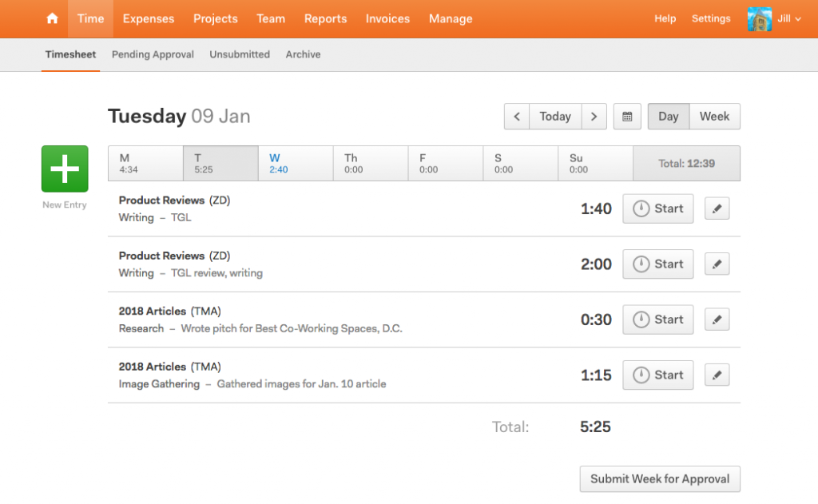The image size is (818, 504).
Task: Open the calendar date picker
Action: (x=627, y=117)
